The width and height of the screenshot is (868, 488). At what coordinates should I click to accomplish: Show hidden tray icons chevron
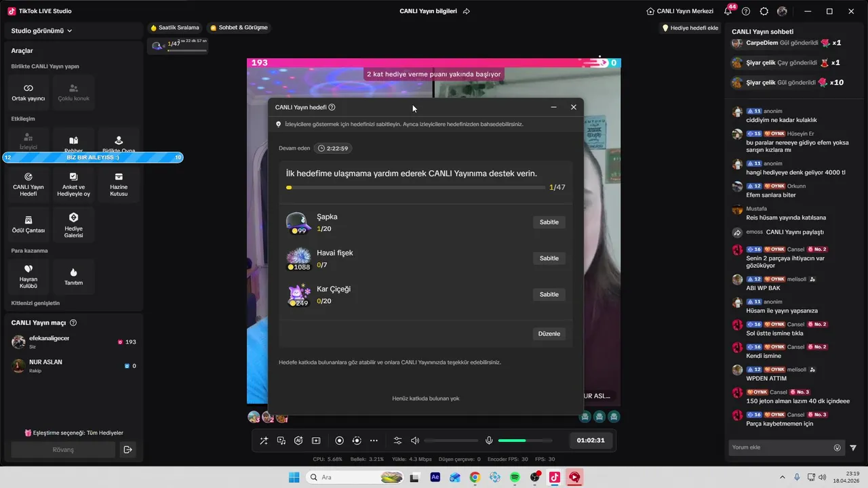(782, 477)
